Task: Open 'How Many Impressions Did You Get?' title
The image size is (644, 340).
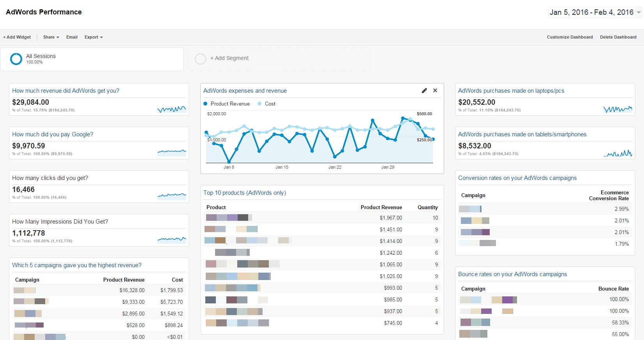Action: pyautogui.click(x=60, y=222)
